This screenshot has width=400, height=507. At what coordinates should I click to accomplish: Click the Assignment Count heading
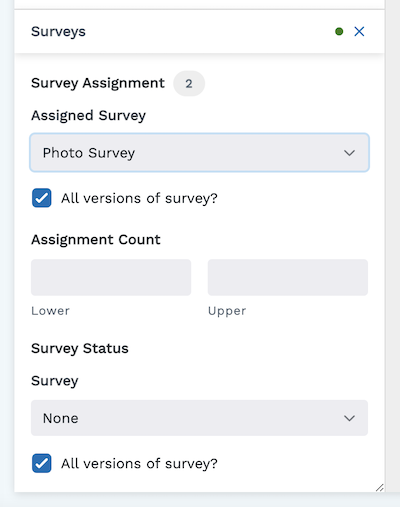96,240
